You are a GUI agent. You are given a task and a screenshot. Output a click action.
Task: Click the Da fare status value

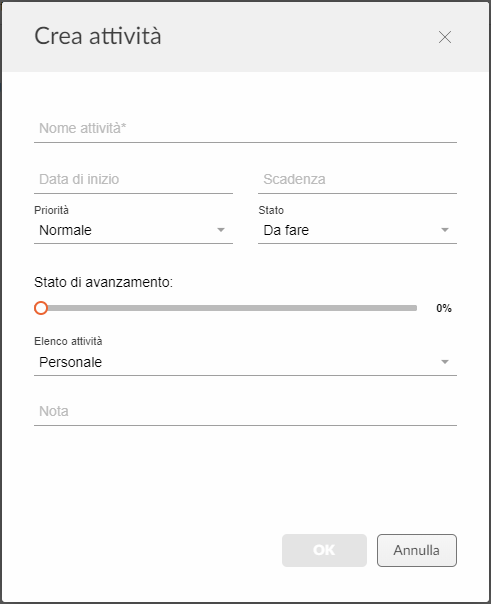point(286,230)
